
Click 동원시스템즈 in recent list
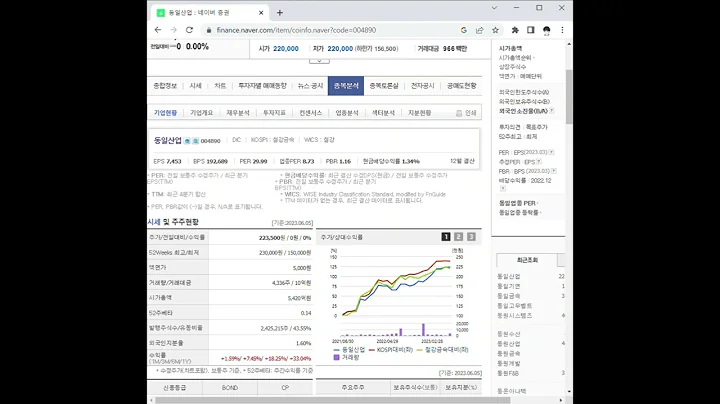point(514,316)
